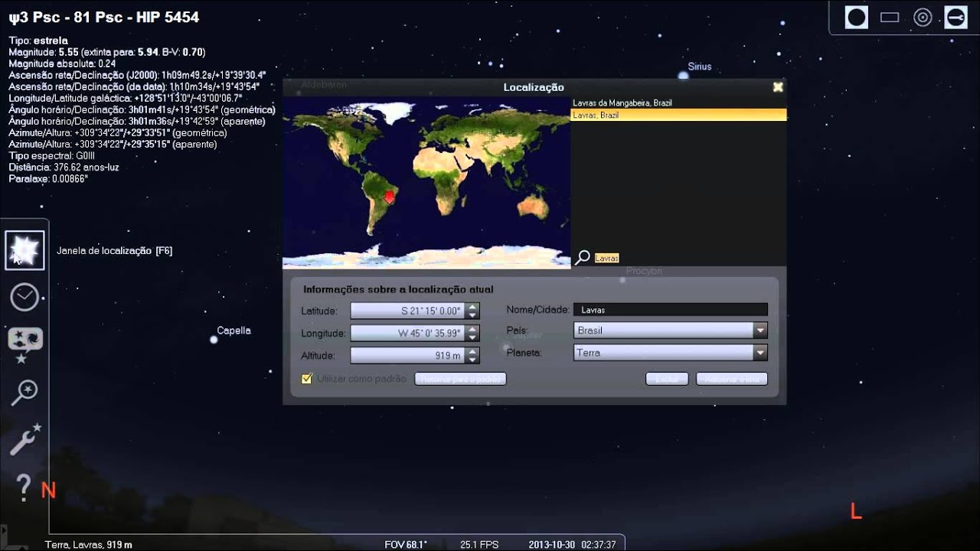Click the Capella star label
980x551 pixels.
pyautogui.click(x=234, y=331)
